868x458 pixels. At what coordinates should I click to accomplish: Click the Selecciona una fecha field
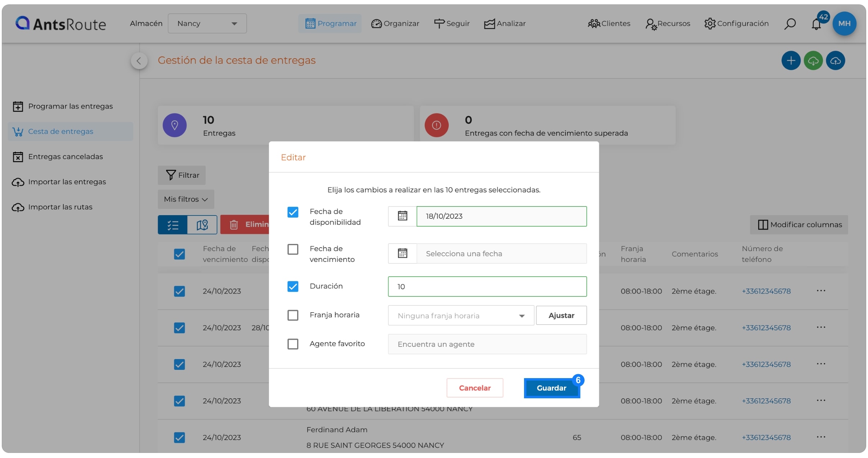[502, 254]
